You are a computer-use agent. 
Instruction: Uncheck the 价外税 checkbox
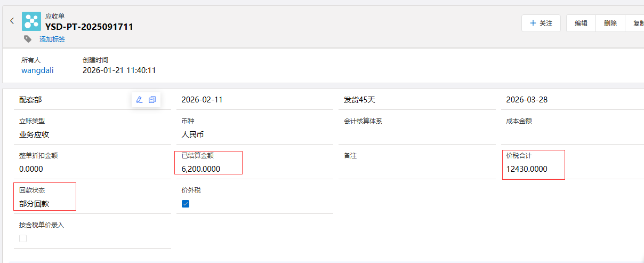point(186,204)
